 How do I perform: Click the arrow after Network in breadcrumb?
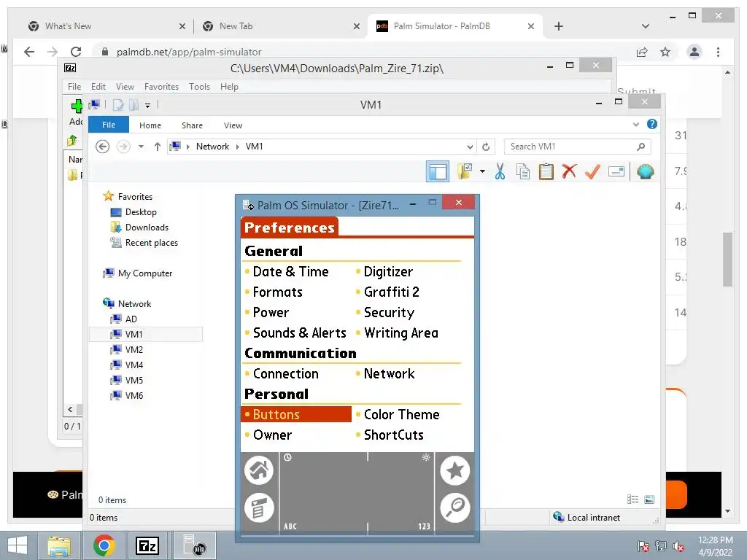237,147
